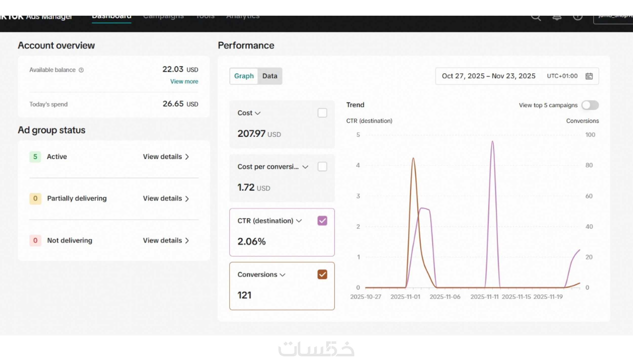Image resolution: width=633 pixels, height=364 pixels.
Task: Open the Campaigns menu in top navigation
Action: [x=163, y=17]
